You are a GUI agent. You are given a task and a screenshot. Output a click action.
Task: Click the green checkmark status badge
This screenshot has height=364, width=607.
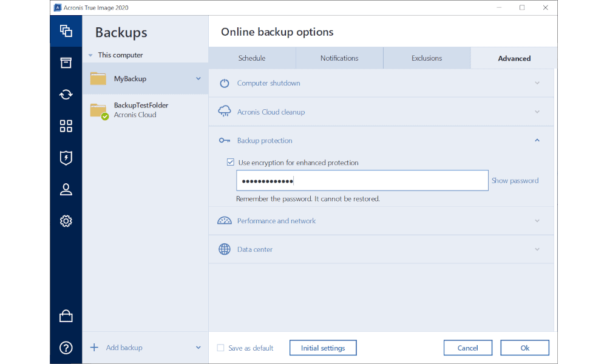tap(105, 116)
